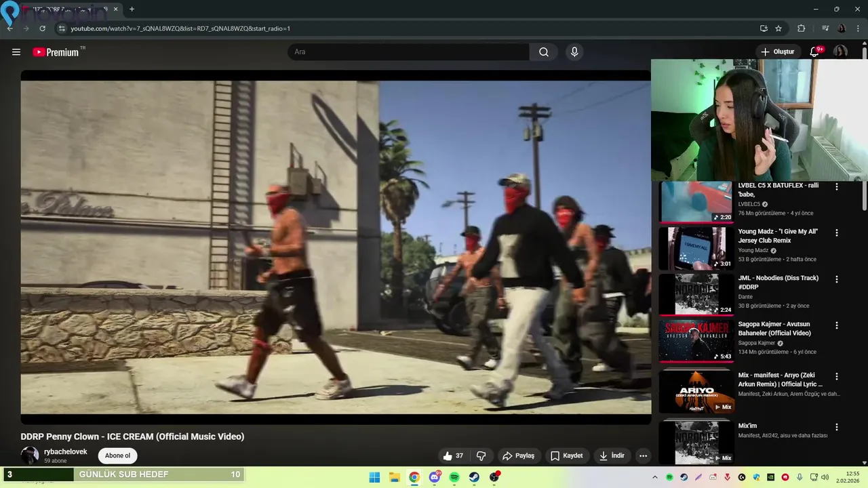868x488 pixels.
Task: Bookmark this page with star icon
Action: pyautogui.click(x=778, y=28)
